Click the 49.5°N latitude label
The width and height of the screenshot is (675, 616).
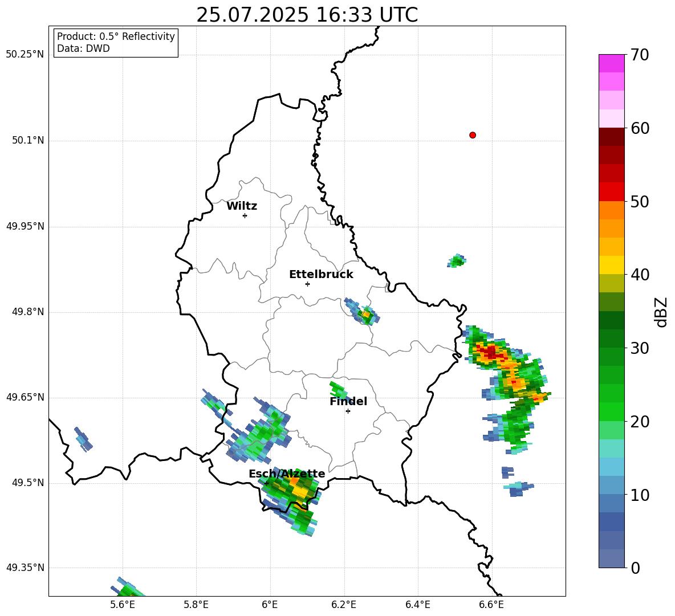27,483
